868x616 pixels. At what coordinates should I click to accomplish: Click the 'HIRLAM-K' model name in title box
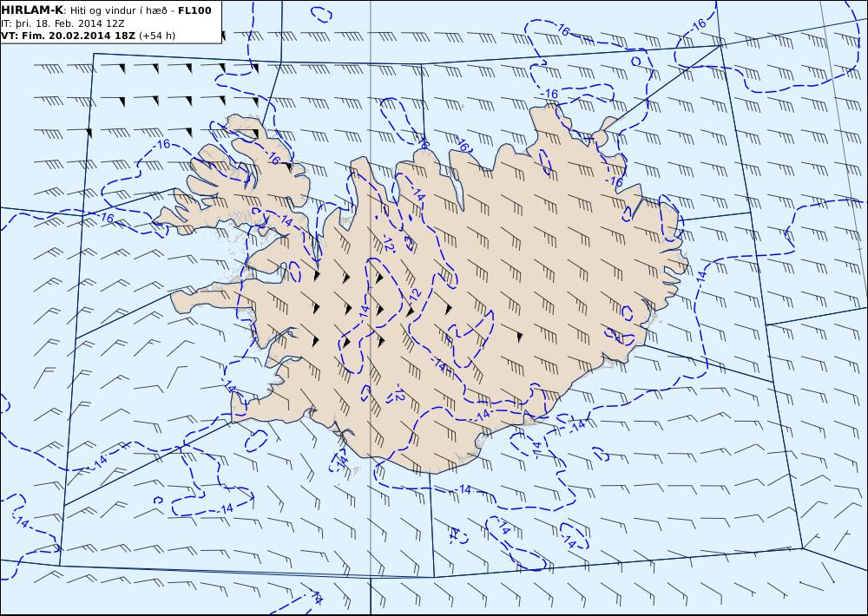(32, 10)
